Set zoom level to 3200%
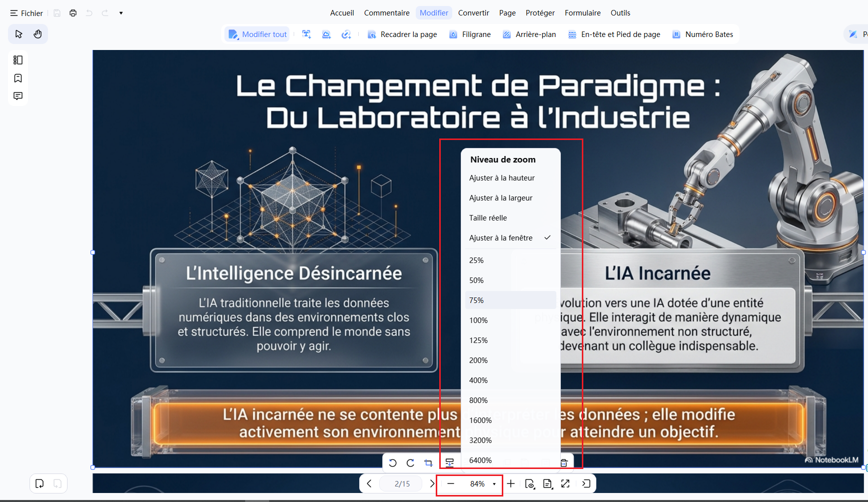The width and height of the screenshot is (868, 502). pos(510,440)
